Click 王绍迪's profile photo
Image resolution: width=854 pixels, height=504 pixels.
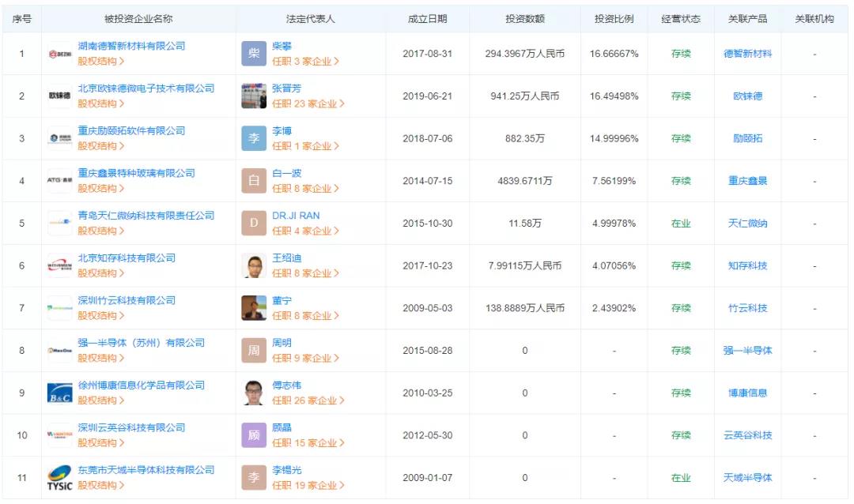click(254, 266)
